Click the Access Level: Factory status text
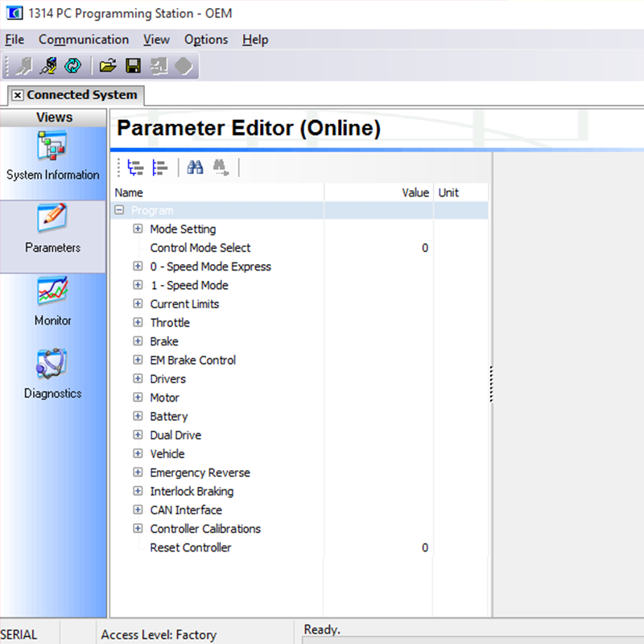The width and height of the screenshot is (644, 644). tap(159, 634)
